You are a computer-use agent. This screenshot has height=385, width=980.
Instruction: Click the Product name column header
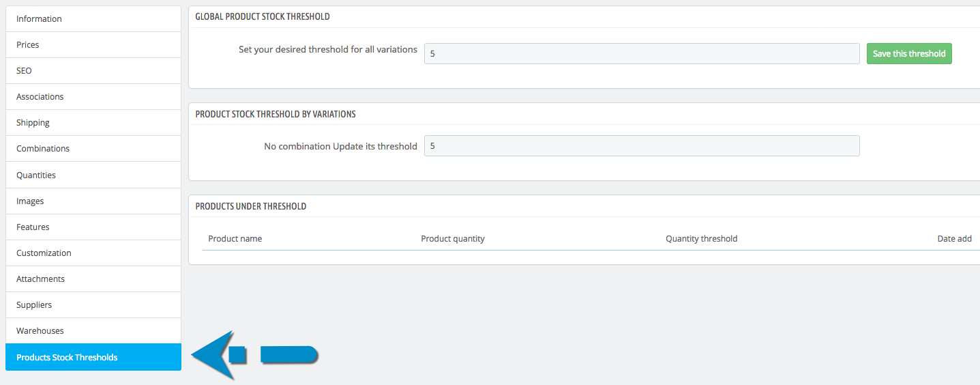[x=235, y=238]
